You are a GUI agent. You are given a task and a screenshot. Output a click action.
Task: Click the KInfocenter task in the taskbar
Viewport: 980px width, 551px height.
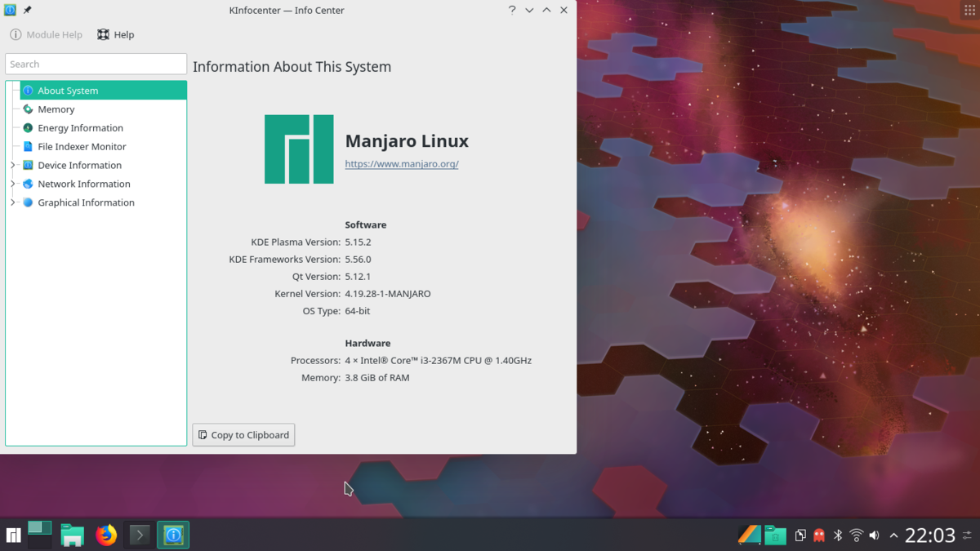click(x=173, y=535)
